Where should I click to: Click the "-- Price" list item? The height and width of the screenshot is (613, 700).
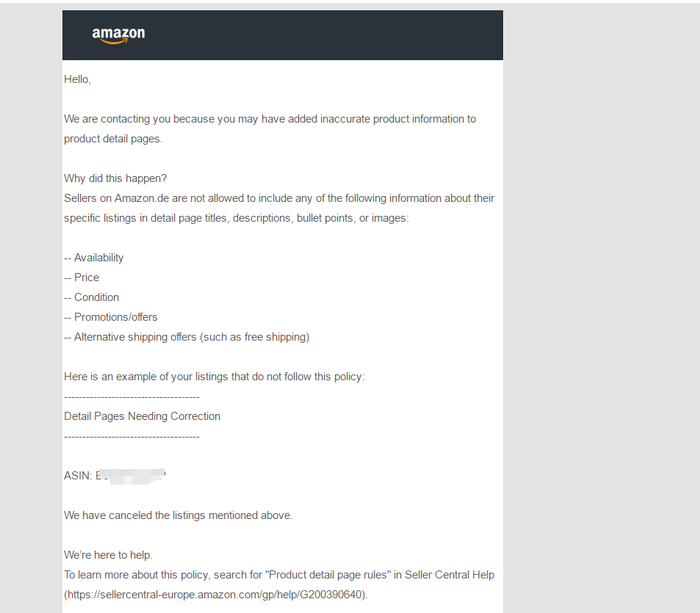(82, 278)
